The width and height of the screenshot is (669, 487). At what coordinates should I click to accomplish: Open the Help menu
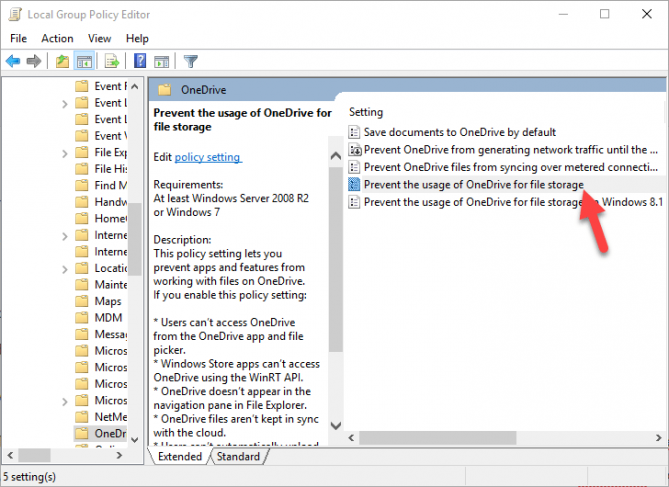(137, 38)
